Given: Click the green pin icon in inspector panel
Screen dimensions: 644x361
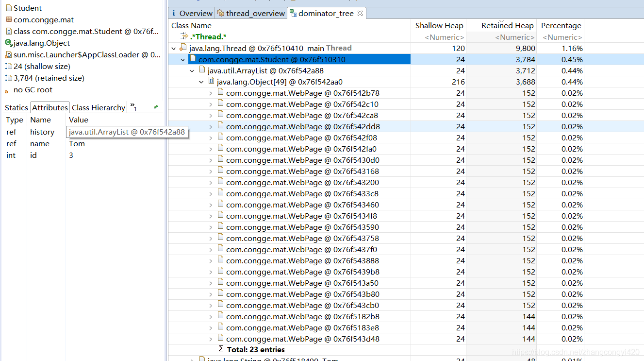Looking at the screenshot, I should click(x=156, y=107).
